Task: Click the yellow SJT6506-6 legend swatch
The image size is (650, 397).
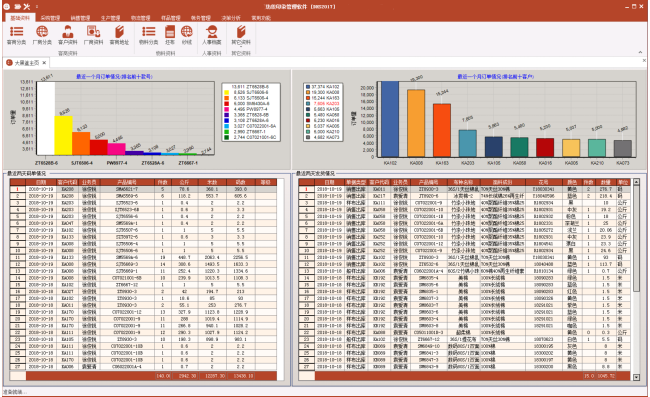Action: [x=226, y=92]
